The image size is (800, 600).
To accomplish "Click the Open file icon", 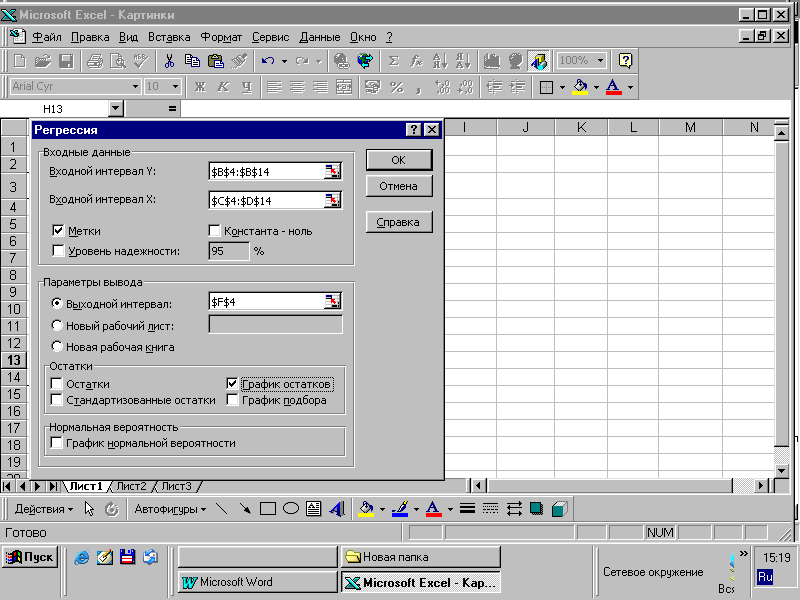I will tap(43, 61).
